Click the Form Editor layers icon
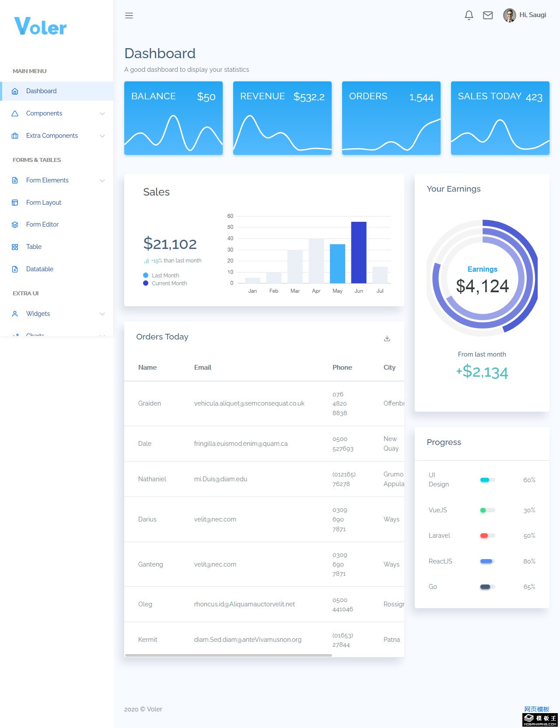560x728 pixels. coord(15,225)
